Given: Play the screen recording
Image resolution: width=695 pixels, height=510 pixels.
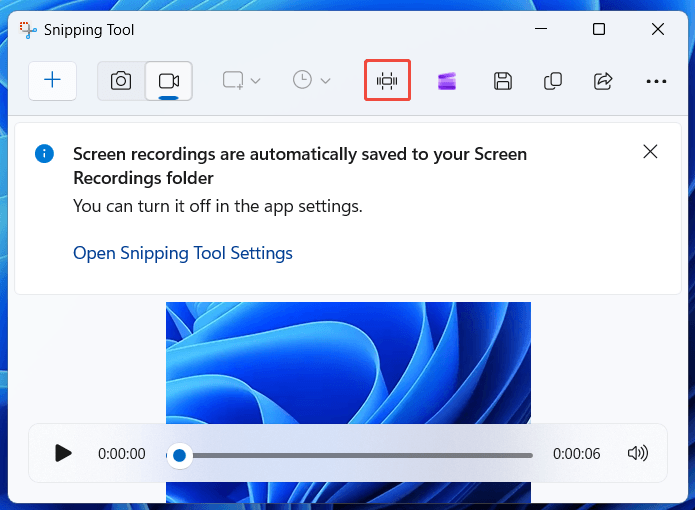Looking at the screenshot, I should [63, 453].
